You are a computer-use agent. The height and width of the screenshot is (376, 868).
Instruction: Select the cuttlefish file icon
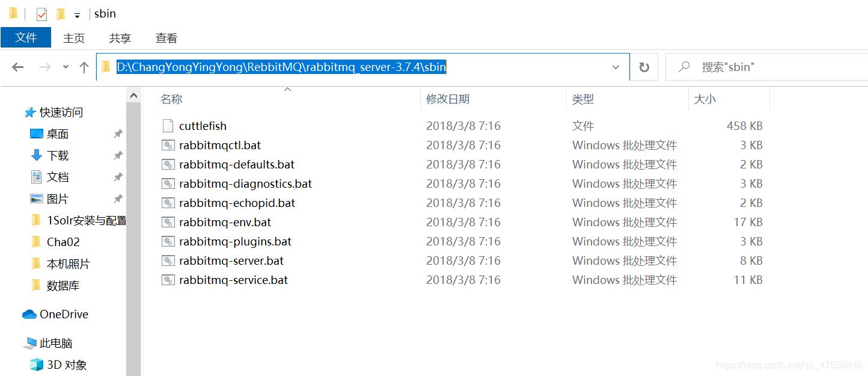(x=169, y=126)
